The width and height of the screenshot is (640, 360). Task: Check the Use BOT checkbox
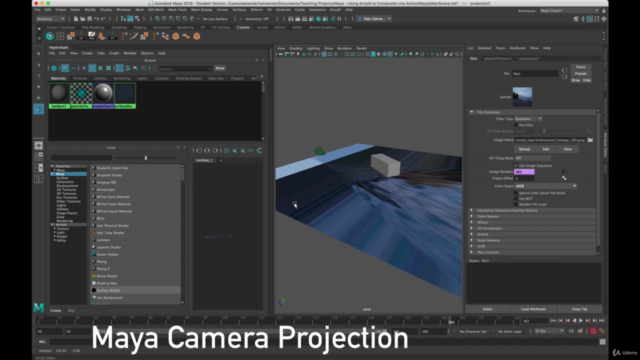pos(516,198)
